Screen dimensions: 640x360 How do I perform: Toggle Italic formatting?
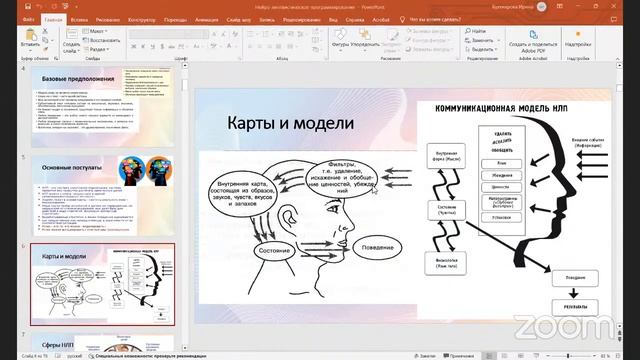pyautogui.click(x=143, y=47)
